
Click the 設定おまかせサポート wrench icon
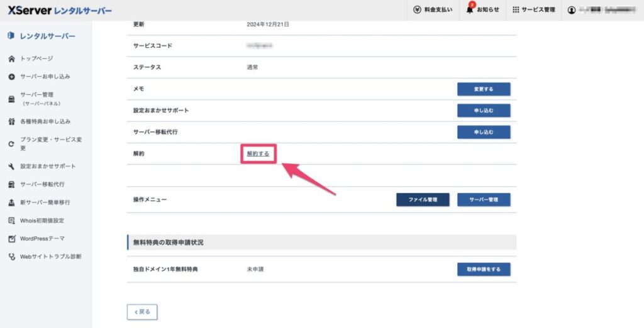point(11,167)
